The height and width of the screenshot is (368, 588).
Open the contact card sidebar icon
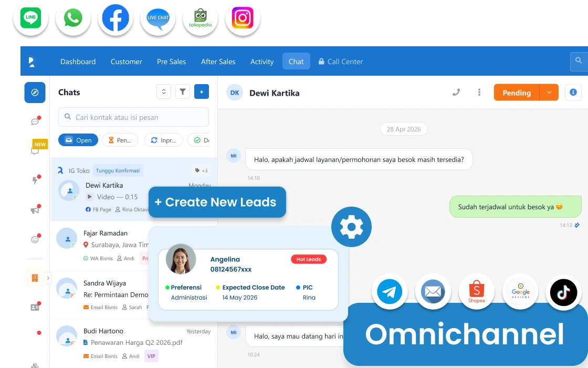tap(35, 307)
